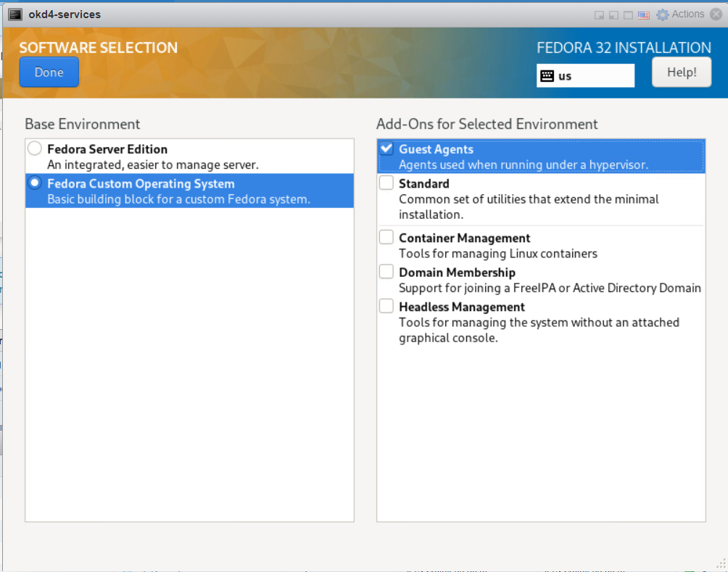This screenshot has height=572, width=728.
Task: Click 'Agents used when running under a hypervisor.'
Action: [x=524, y=165]
